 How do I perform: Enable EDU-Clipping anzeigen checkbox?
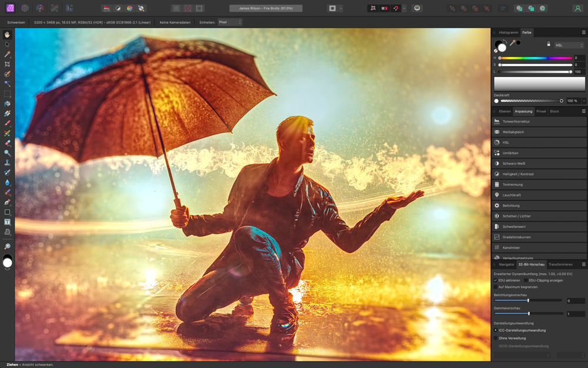tap(525, 280)
